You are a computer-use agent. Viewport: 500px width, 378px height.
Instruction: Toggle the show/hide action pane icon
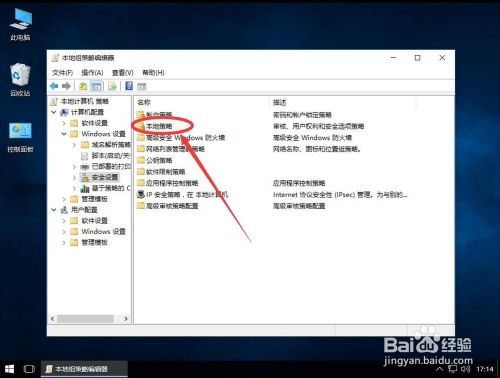[x=142, y=86]
